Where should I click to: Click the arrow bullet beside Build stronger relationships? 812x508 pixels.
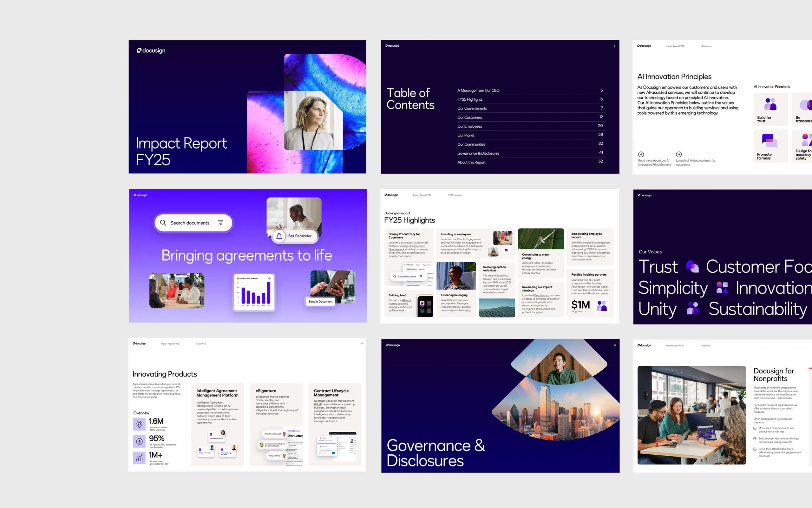click(755, 438)
